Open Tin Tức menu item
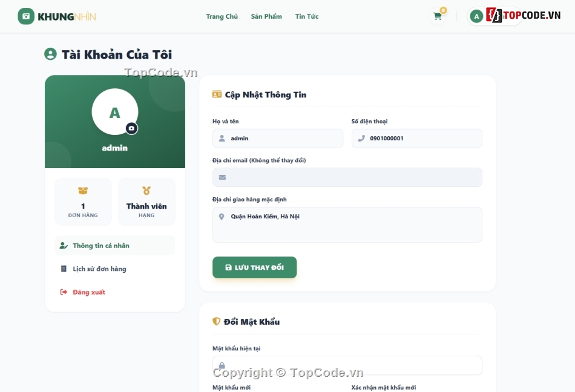Image resolution: width=575 pixels, height=392 pixels. [x=307, y=16]
